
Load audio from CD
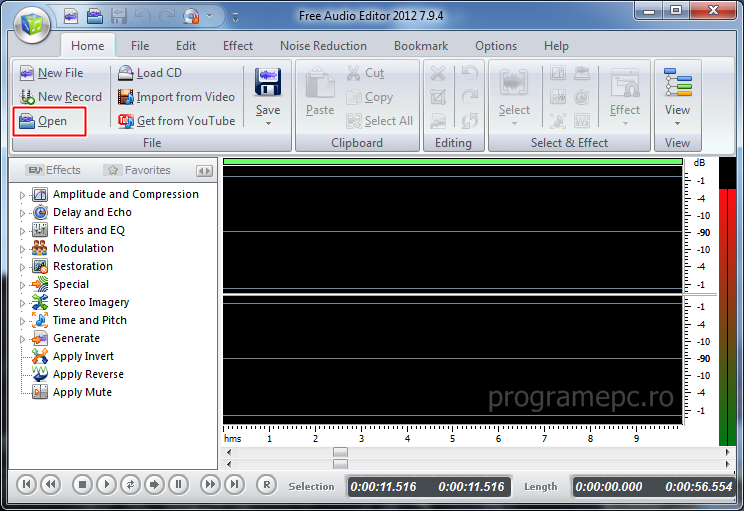[149, 73]
